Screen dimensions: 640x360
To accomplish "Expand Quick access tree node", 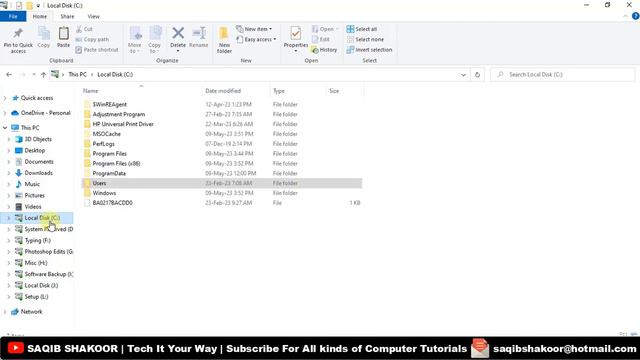I will [5, 98].
